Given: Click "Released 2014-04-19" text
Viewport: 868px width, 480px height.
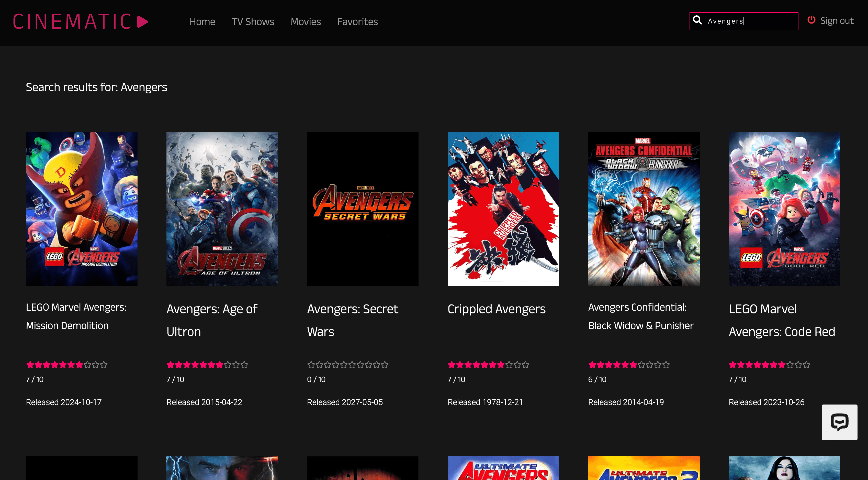Looking at the screenshot, I should [x=626, y=402].
